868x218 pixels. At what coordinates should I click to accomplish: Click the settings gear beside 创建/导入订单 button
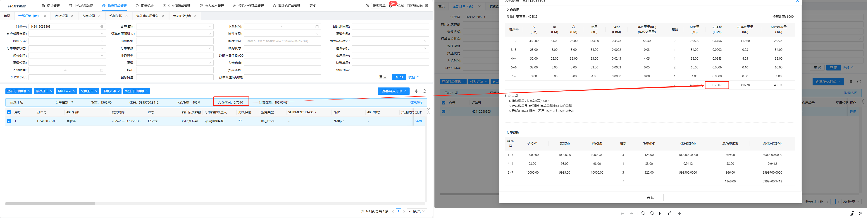click(x=417, y=91)
